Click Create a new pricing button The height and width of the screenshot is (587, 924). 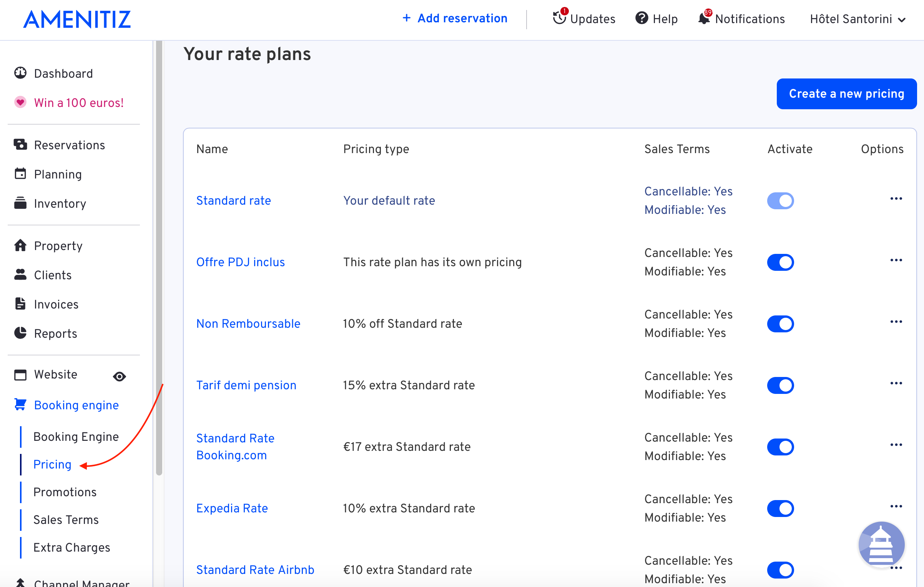846,93
